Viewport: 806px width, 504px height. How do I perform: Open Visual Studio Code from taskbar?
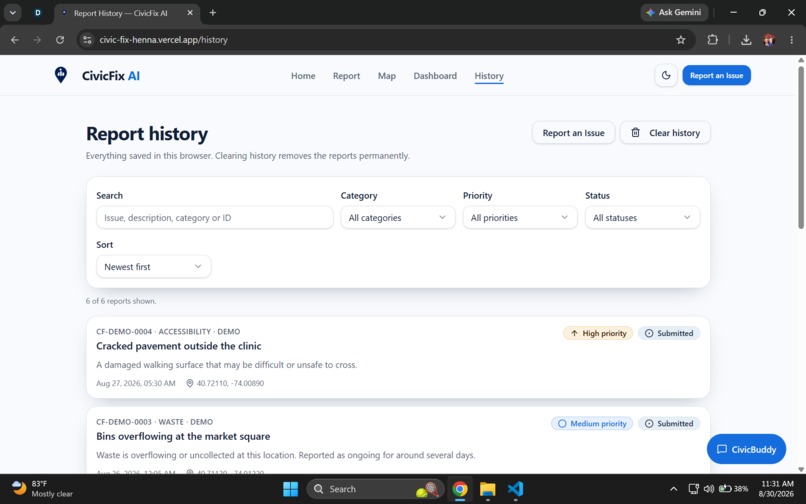[515, 489]
